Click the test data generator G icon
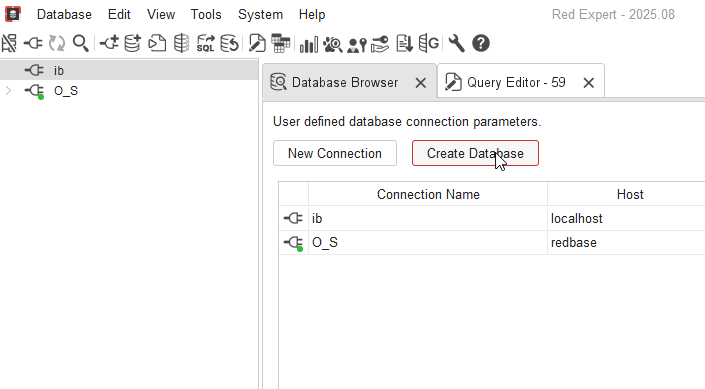Image resolution: width=705 pixels, height=389 pixels. (428, 44)
